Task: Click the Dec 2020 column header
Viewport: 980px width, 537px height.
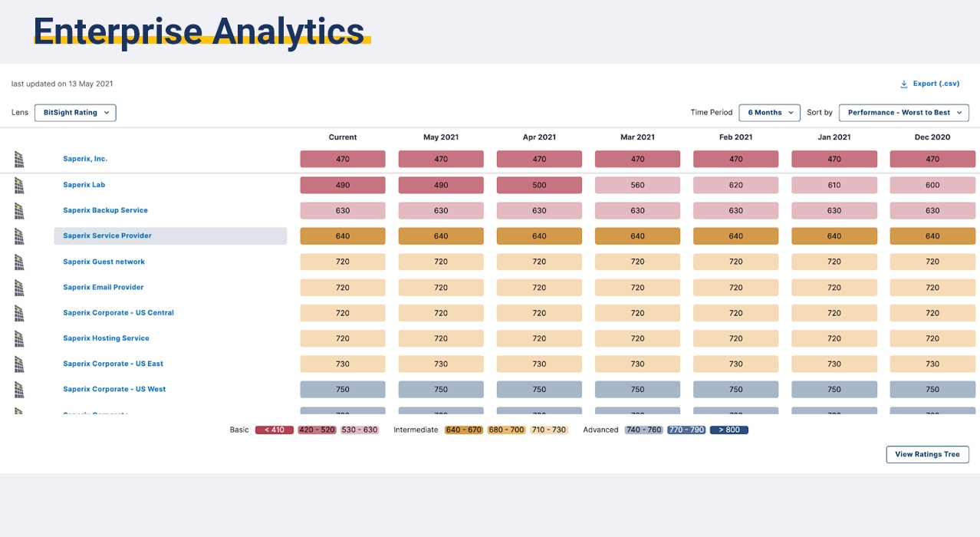Action: pyautogui.click(x=932, y=137)
